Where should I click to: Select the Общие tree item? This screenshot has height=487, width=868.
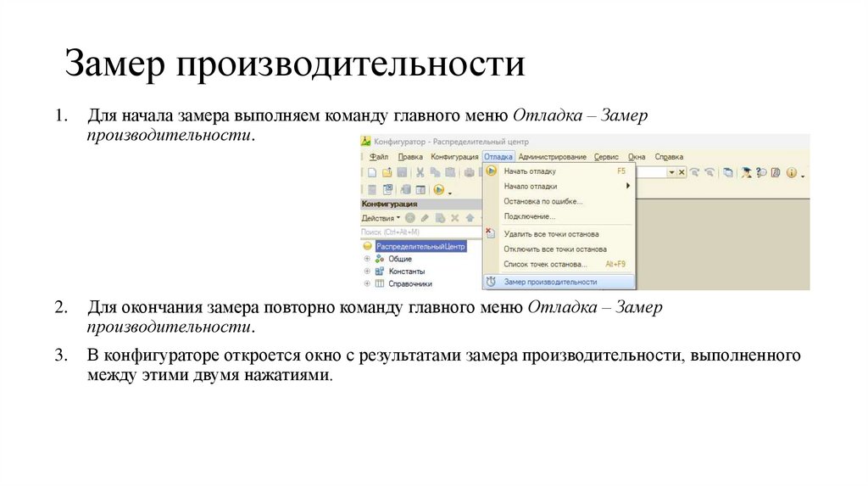400,259
